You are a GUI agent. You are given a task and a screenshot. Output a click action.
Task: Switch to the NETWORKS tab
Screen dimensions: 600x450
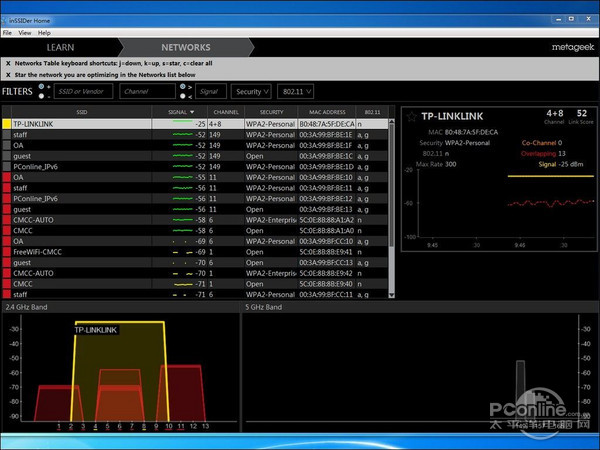(x=186, y=47)
